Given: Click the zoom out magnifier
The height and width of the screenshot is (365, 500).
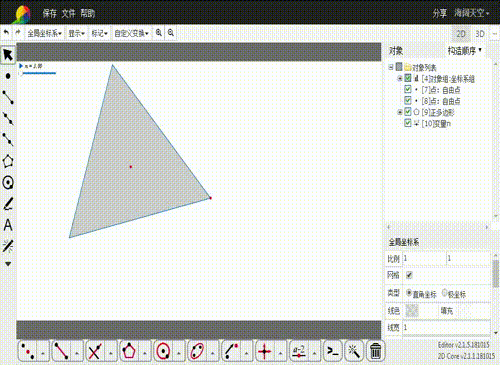Looking at the screenshot, I should tap(171, 33).
